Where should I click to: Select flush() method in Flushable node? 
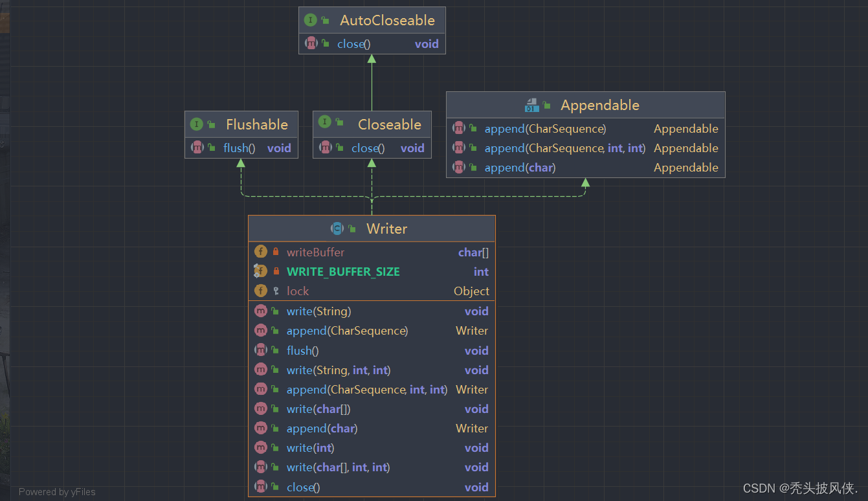click(241, 148)
